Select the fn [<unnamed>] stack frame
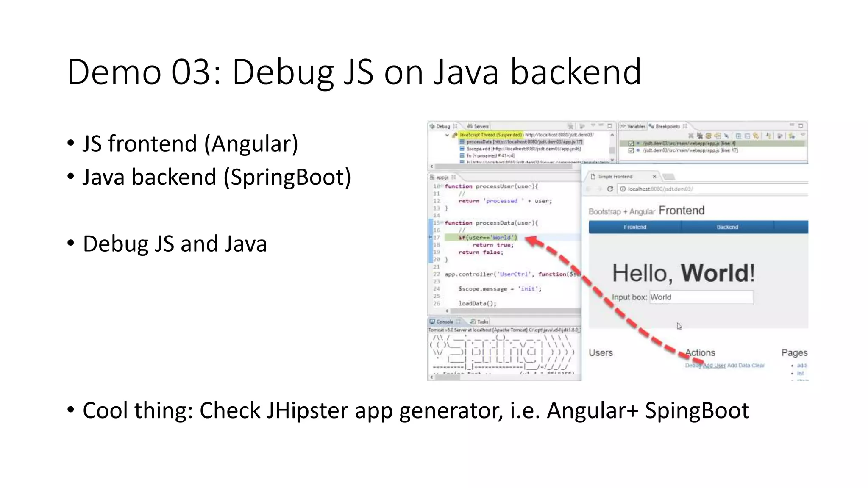868x488 pixels. pyautogui.click(x=487, y=156)
